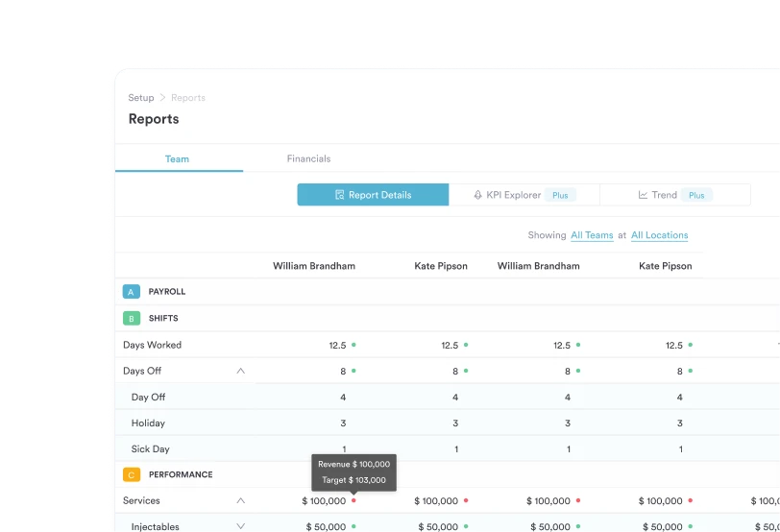Click the orange C Performance badge

(132, 474)
